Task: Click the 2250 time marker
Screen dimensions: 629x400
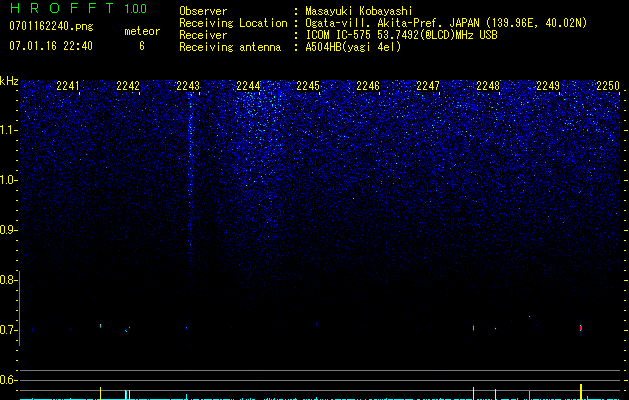Action: pyautogui.click(x=608, y=86)
